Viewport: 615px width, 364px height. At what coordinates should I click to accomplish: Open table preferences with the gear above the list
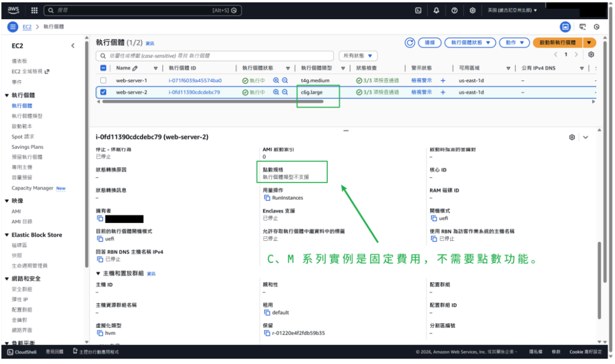pos(590,53)
